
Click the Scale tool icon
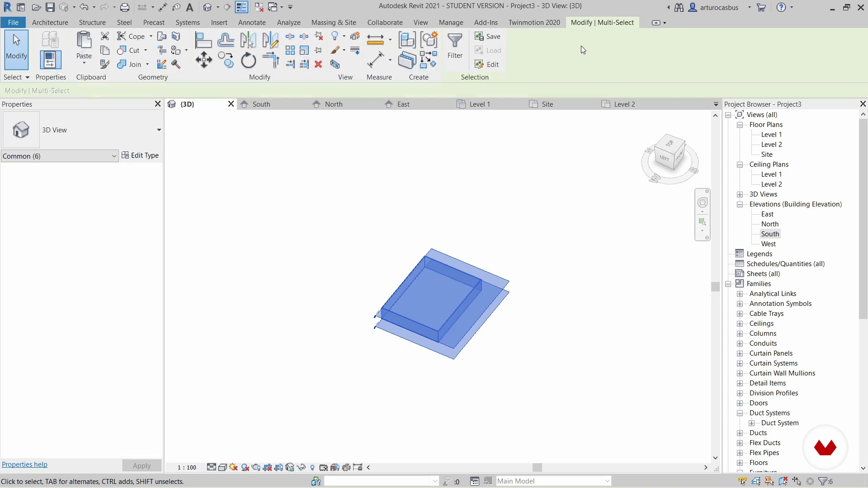304,50
